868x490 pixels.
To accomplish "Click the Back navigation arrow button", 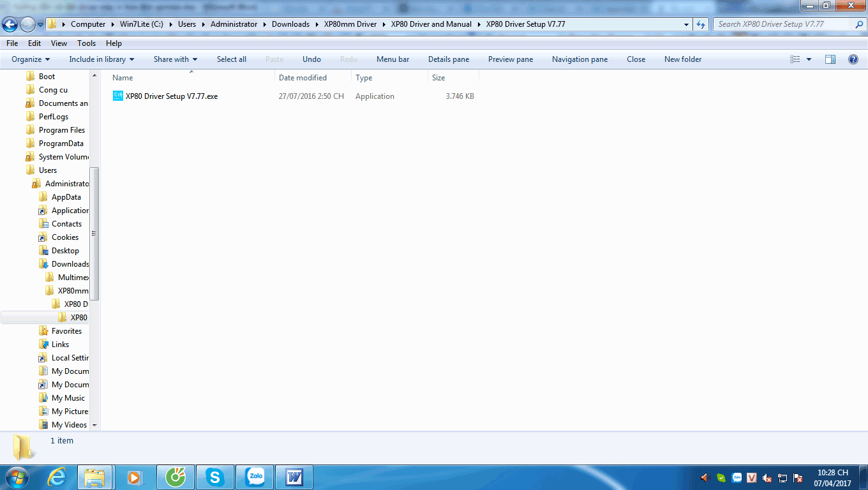I will coord(10,24).
